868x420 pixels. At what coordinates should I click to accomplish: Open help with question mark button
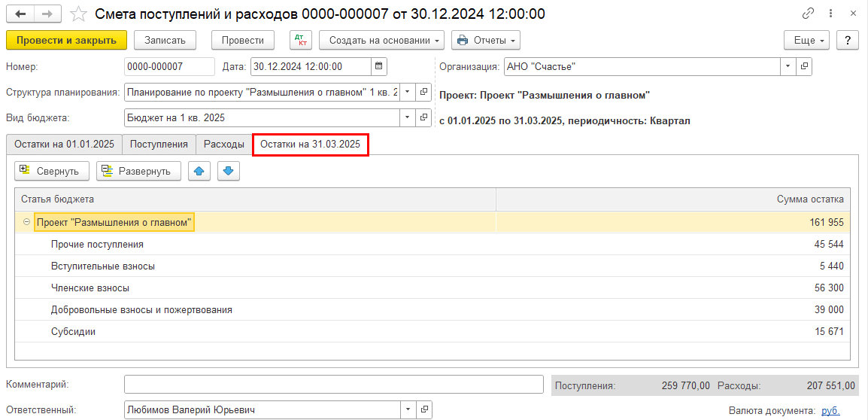pyautogui.click(x=848, y=41)
